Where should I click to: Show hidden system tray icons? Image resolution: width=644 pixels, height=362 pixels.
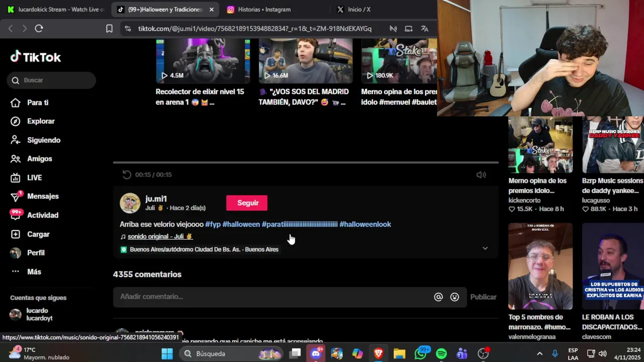point(539,354)
